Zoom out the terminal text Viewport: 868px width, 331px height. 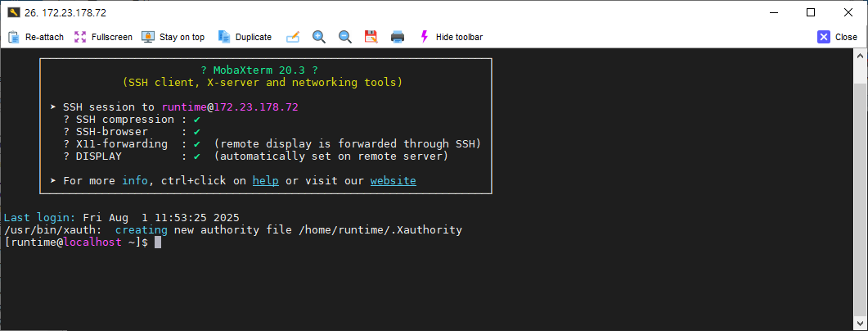(345, 37)
